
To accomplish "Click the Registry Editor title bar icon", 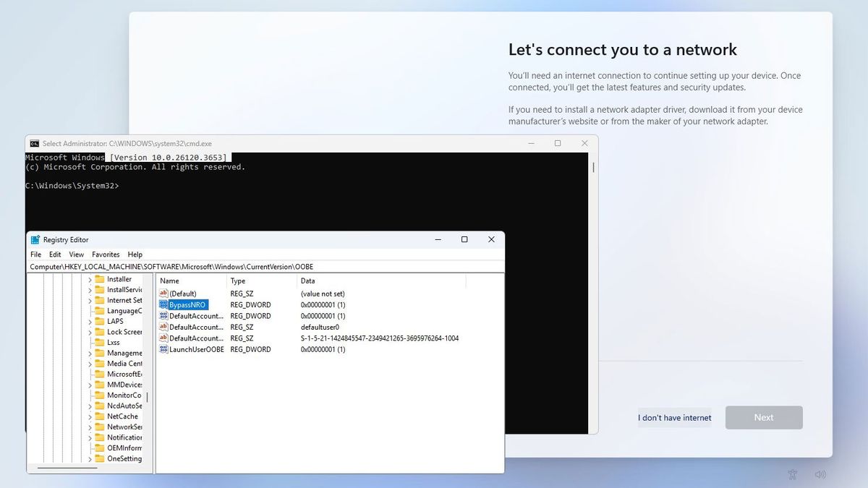I will click(x=35, y=239).
